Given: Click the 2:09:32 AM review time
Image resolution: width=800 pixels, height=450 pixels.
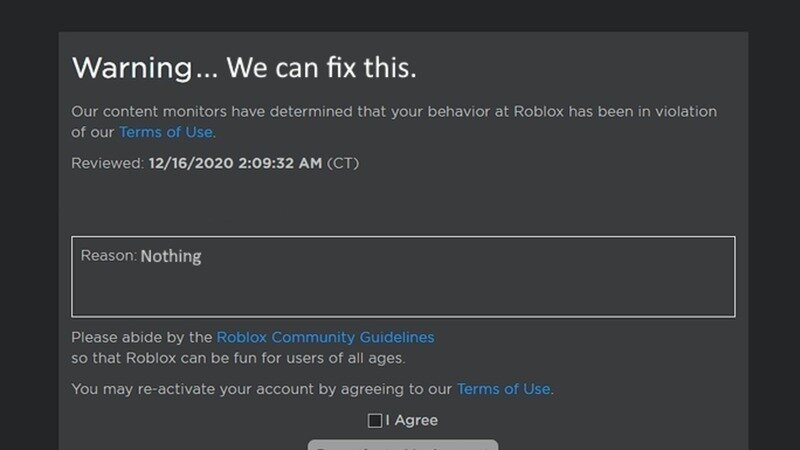Looking at the screenshot, I should [279, 163].
